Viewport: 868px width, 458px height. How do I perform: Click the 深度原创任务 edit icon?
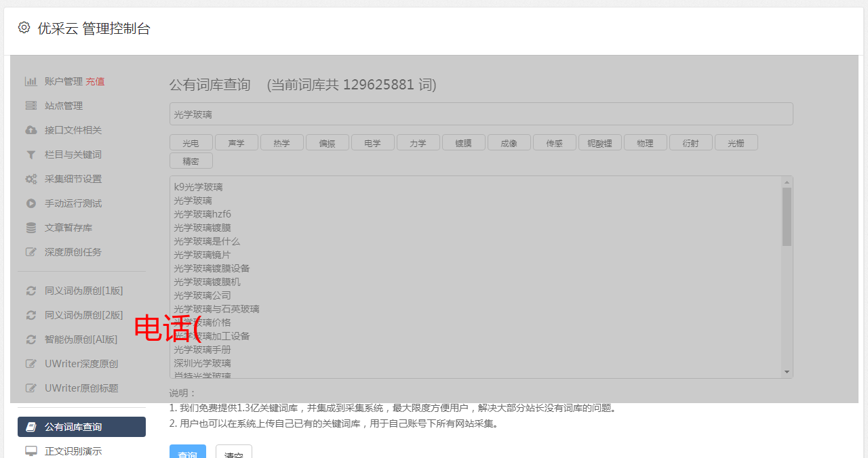pyautogui.click(x=31, y=252)
